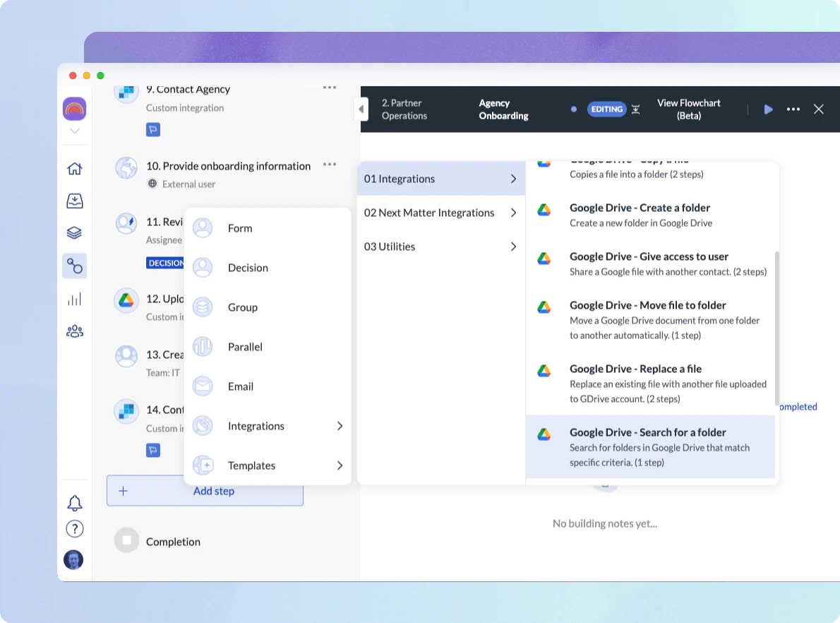This screenshot has height=623, width=840.
Task: Select Google Drive - Replace a file
Action: pos(650,384)
